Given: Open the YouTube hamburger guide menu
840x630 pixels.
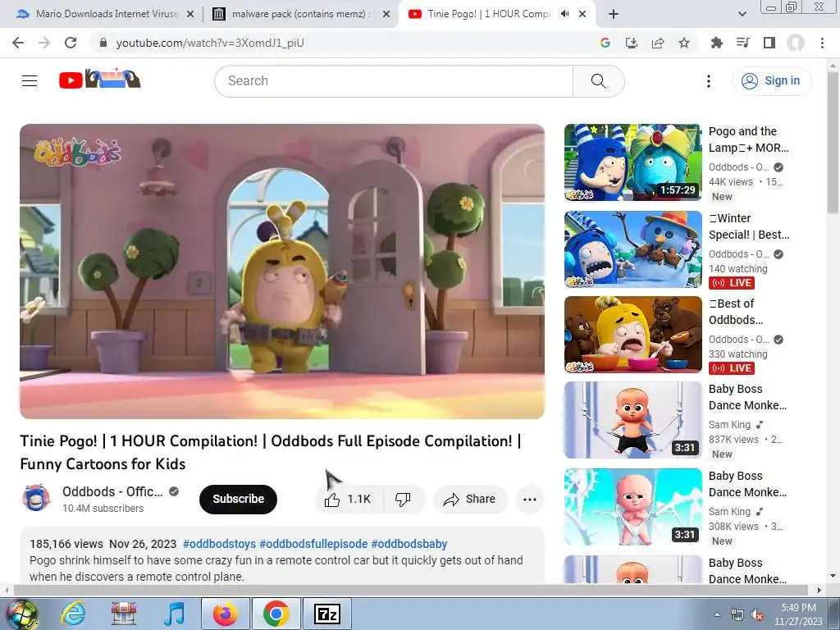Looking at the screenshot, I should point(30,81).
